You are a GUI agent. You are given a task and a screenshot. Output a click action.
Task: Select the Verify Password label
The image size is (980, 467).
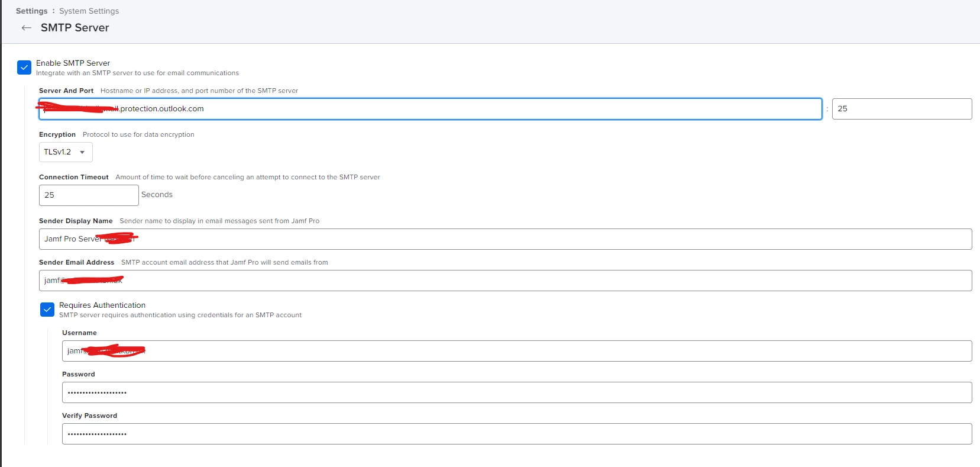(89, 416)
